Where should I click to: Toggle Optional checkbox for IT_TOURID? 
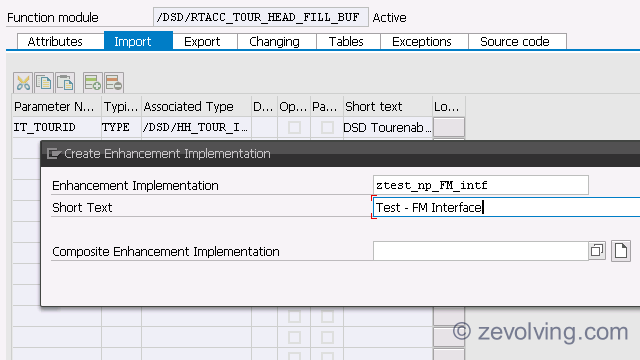pos(294,128)
